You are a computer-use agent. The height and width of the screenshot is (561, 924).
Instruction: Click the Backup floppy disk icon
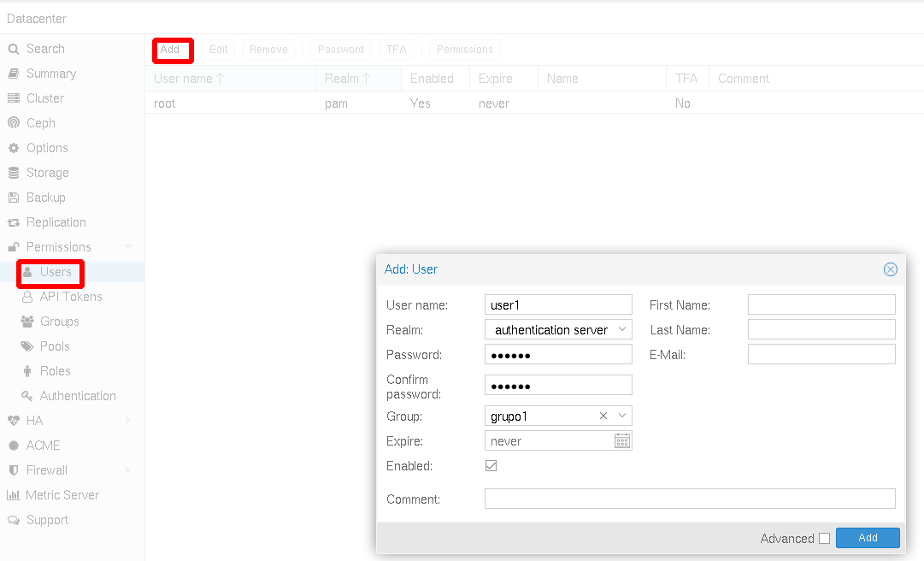(14, 198)
